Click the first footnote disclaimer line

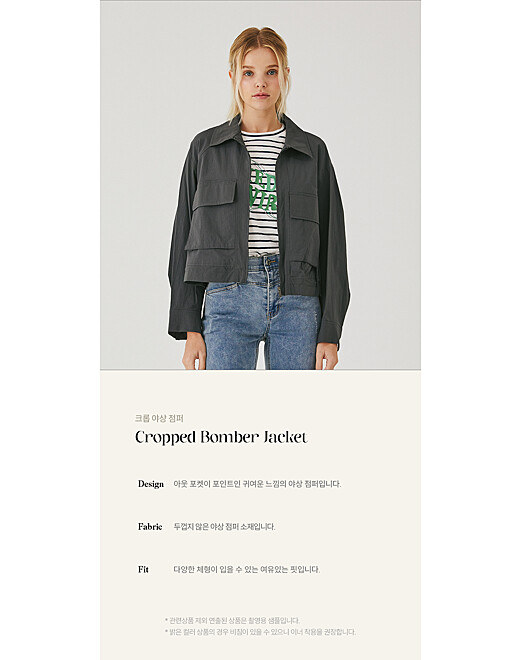point(232,620)
